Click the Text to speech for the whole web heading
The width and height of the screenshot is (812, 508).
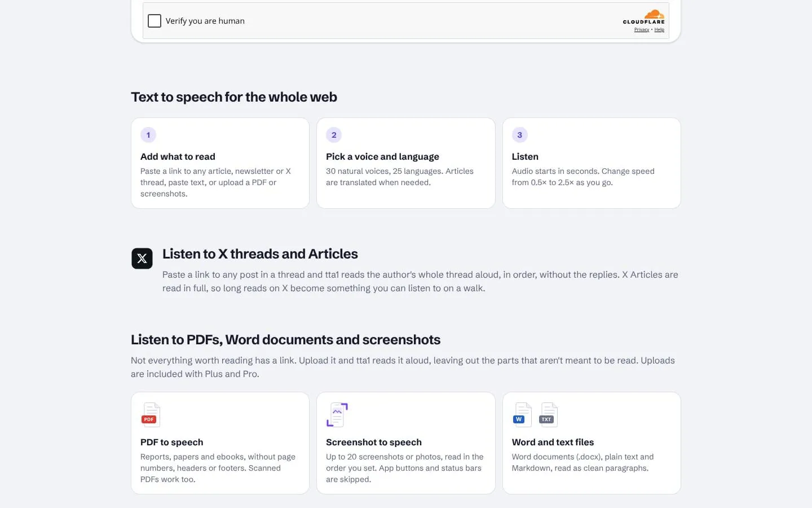point(234,97)
